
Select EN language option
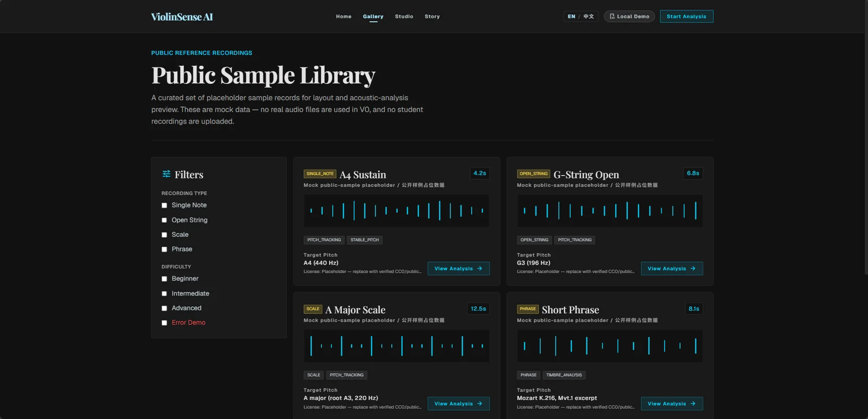(x=571, y=16)
